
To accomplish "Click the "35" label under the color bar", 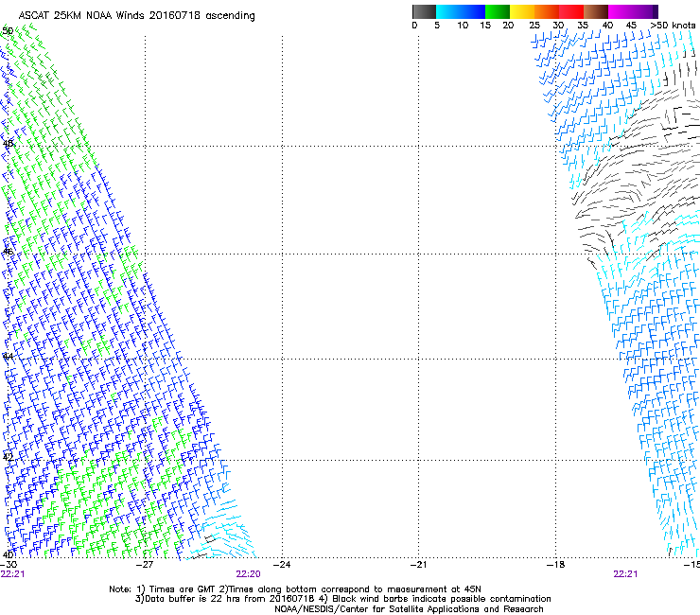I will pos(583,26).
